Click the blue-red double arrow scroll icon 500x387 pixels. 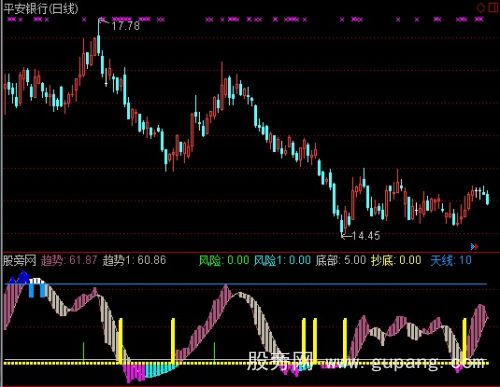[x=475, y=247]
